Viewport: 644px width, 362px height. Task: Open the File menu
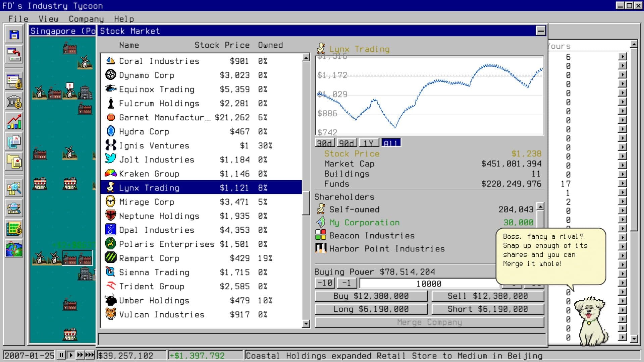point(18,19)
